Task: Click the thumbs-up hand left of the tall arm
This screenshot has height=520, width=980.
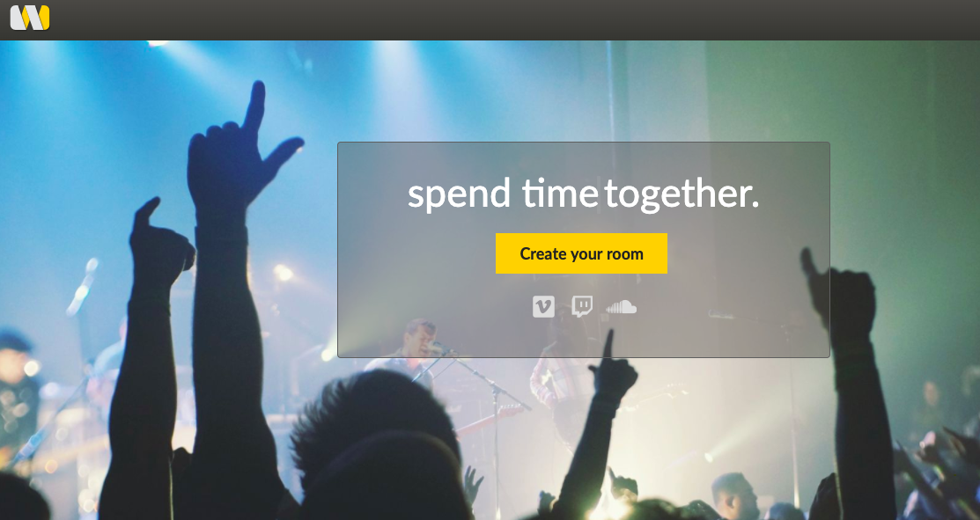Action: (x=159, y=246)
